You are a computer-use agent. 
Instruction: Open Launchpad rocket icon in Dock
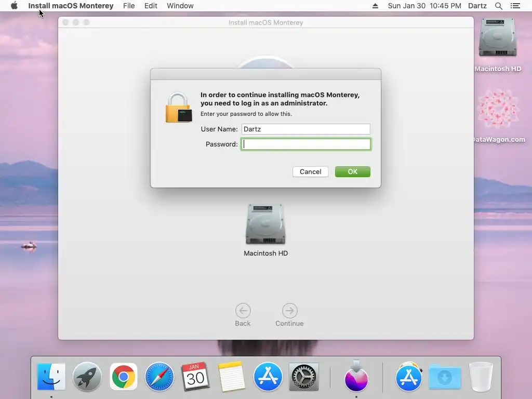pyautogui.click(x=87, y=377)
